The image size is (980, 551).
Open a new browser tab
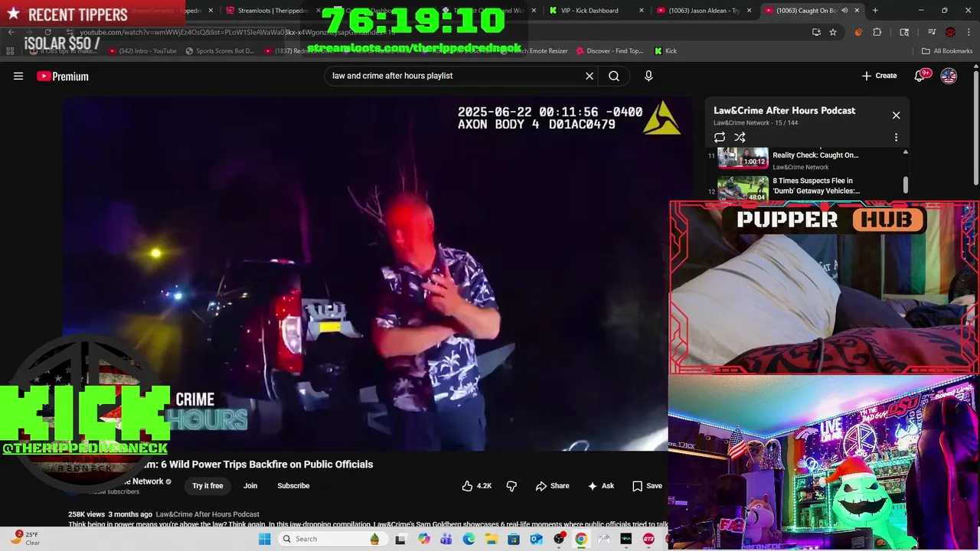(x=875, y=11)
